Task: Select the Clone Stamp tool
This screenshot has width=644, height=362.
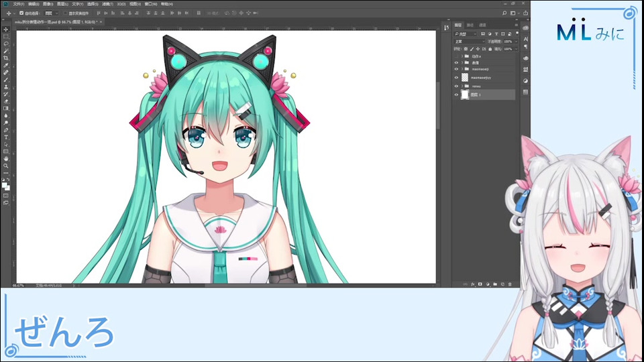Action: point(6,86)
